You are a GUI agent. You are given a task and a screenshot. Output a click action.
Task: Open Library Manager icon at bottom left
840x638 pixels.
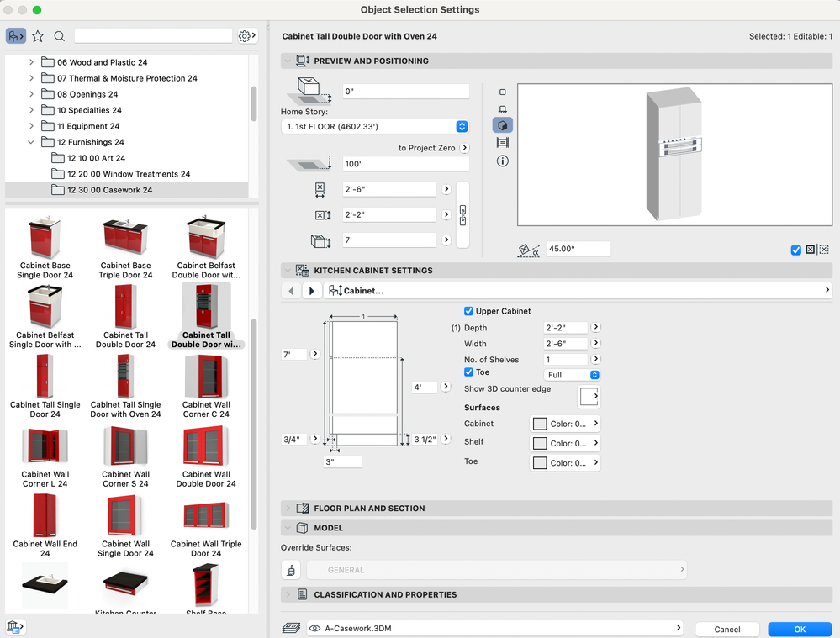click(14, 626)
